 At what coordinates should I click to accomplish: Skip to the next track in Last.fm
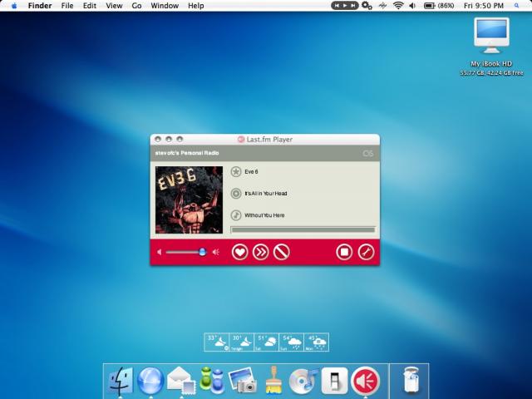click(260, 252)
